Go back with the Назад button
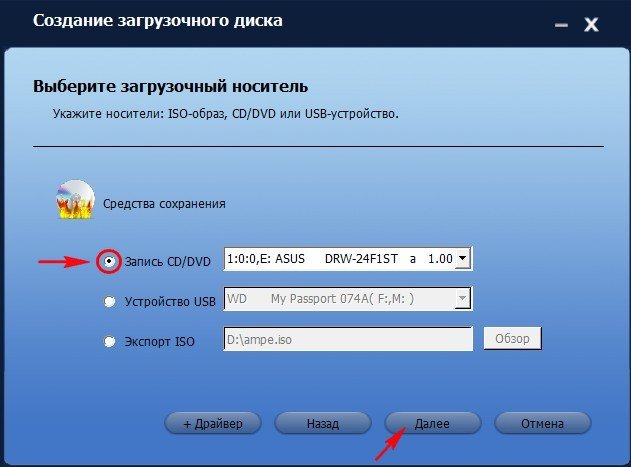 click(323, 423)
